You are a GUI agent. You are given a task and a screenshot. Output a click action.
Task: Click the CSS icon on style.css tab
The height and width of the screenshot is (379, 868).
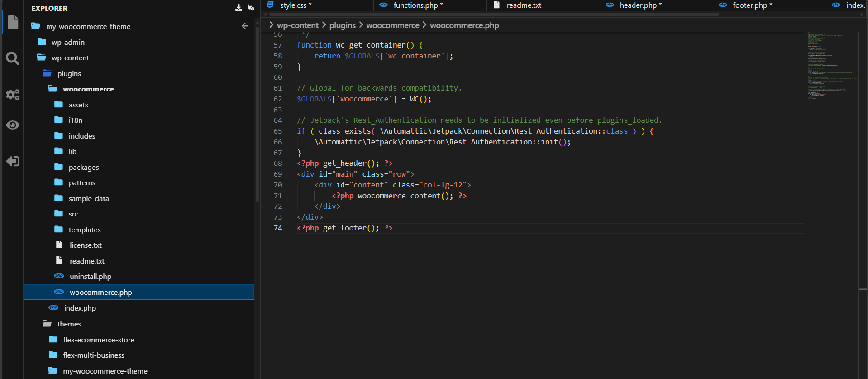point(270,5)
